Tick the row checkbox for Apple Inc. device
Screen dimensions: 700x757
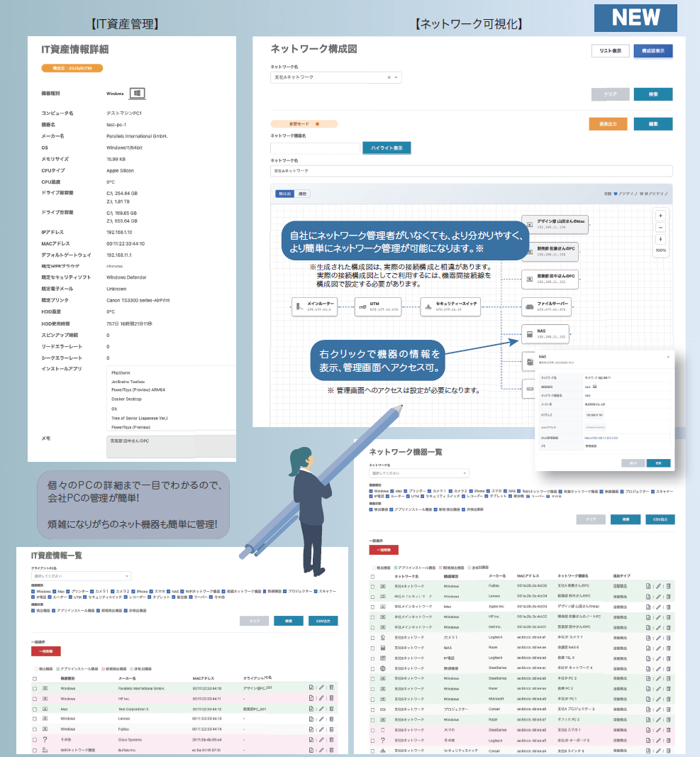pos(373,607)
